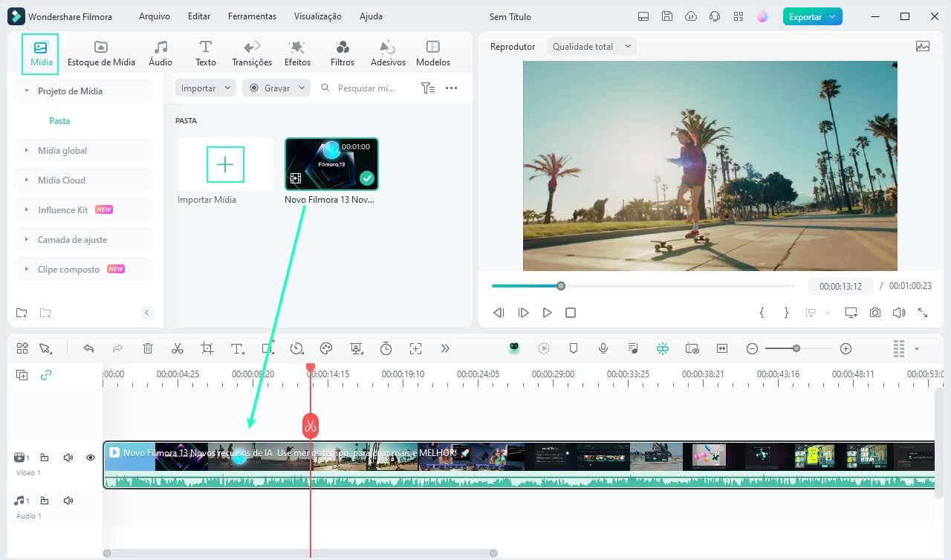Viewport: 951px width, 560px height.
Task: Collapse the media sidebar panel
Action: click(147, 313)
